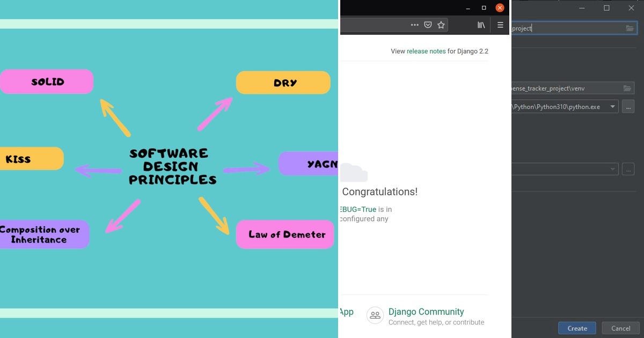Open folder browser for the venv path
This screenshot has height=338, width=644.
click(630, 87)
